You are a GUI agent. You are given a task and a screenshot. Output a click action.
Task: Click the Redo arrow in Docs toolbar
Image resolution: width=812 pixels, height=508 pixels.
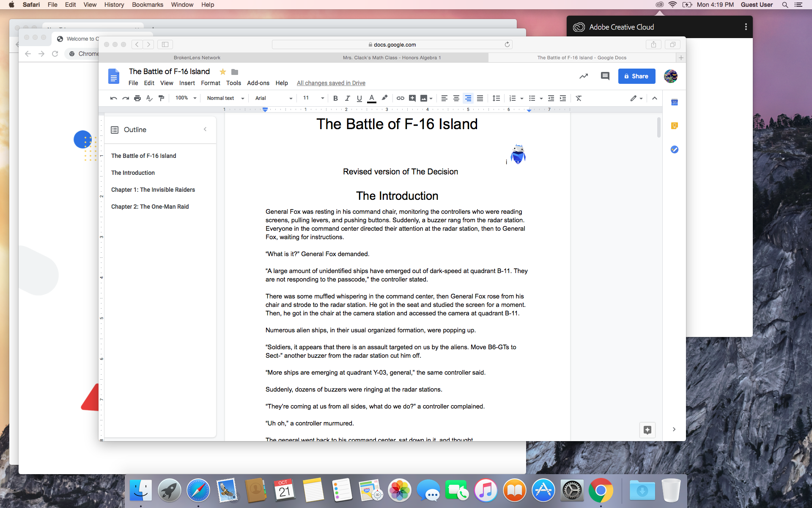(126, 98)
